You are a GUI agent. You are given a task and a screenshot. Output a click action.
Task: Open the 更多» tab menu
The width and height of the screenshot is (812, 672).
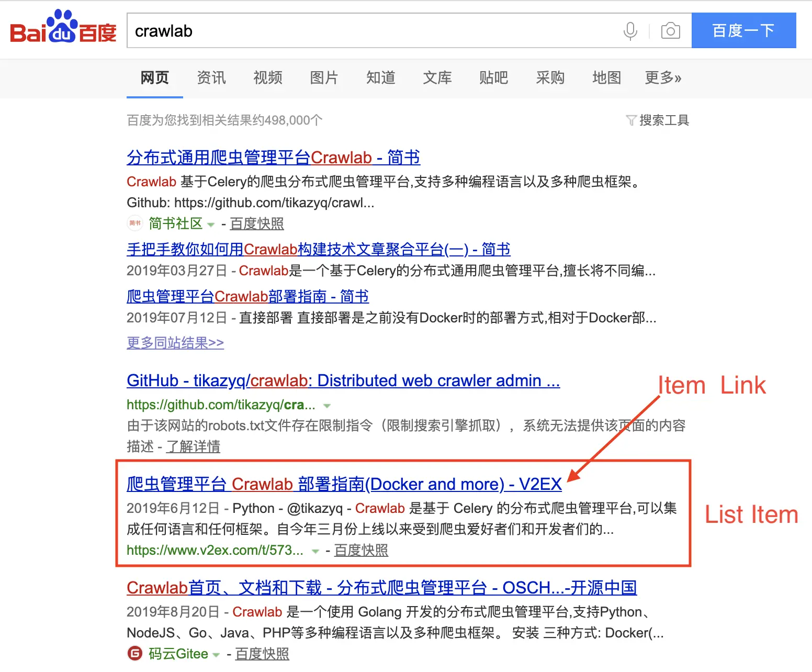663,77
